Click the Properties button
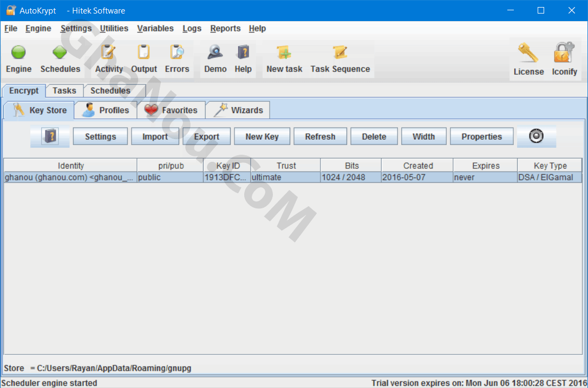Image resolution: width=588 pixels, height=388 pixels. [481, 136]
